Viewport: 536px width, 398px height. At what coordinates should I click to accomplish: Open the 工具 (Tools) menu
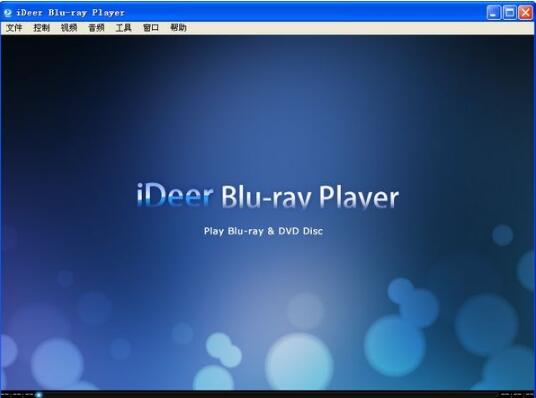click(123, 28)
